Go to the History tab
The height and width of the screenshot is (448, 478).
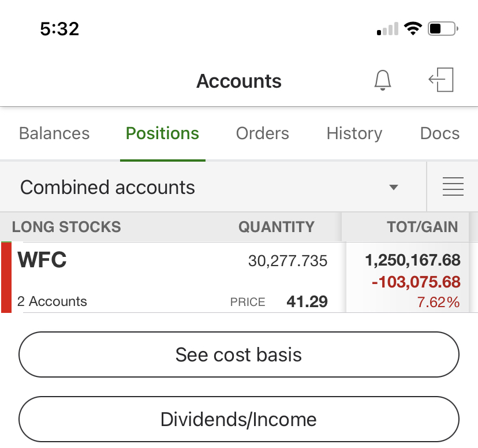click(x=354, y=133)
